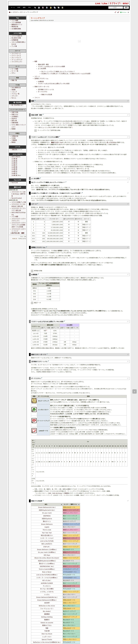The height and width of the screenshot is (644, 138).
Task: Open グレードライブ in the sidebar
Action: tap(16, 58)
